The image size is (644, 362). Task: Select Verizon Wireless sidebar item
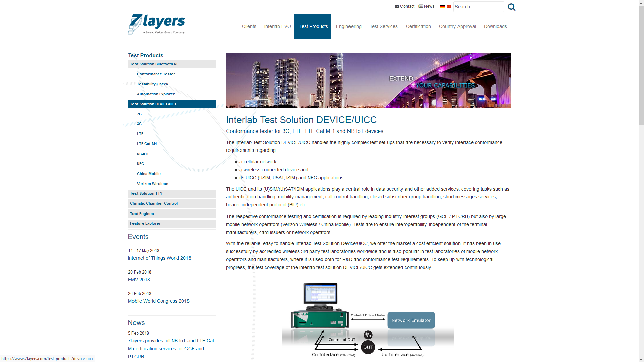[152, 184]
